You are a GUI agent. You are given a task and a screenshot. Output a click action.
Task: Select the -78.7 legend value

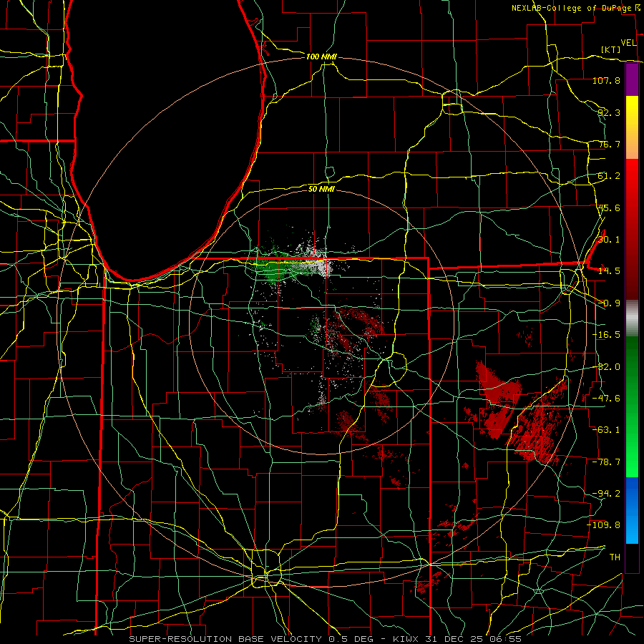click(606, 462)
